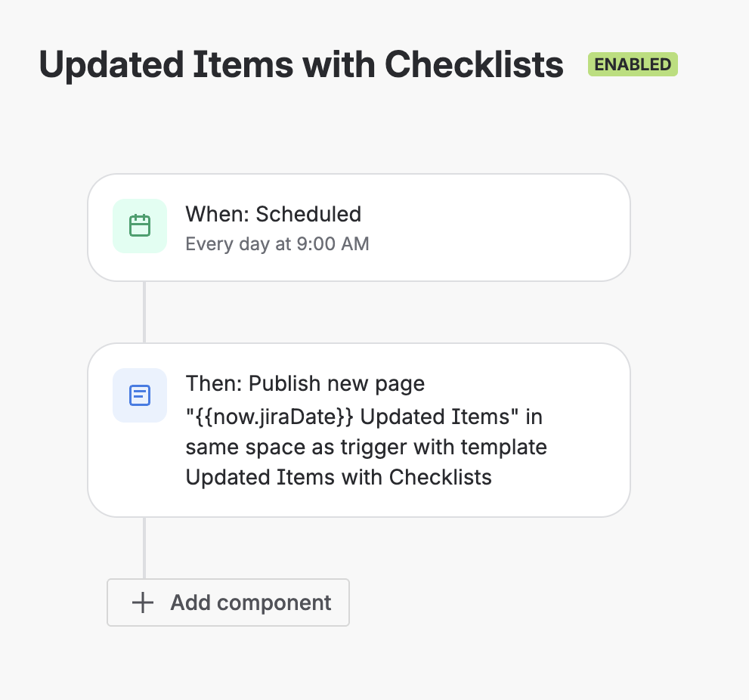
Task: Open the Every day at 9:00 AM schedule settings
Action: click(x=277, y=243)
